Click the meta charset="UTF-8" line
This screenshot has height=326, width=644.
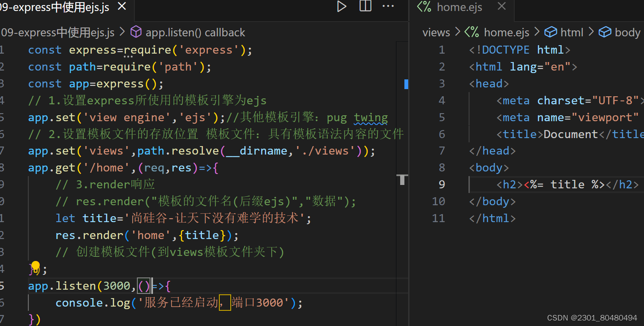click(x=570, y=101)
